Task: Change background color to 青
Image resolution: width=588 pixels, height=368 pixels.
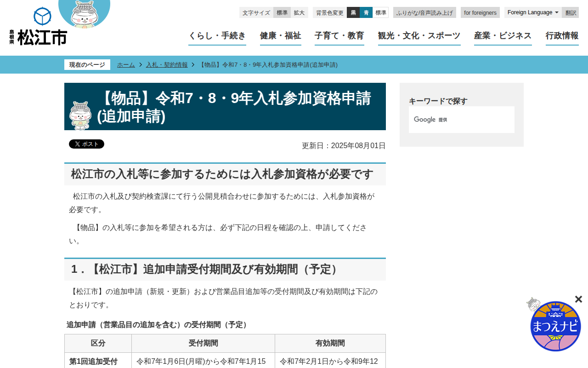Action: point(366,12)
